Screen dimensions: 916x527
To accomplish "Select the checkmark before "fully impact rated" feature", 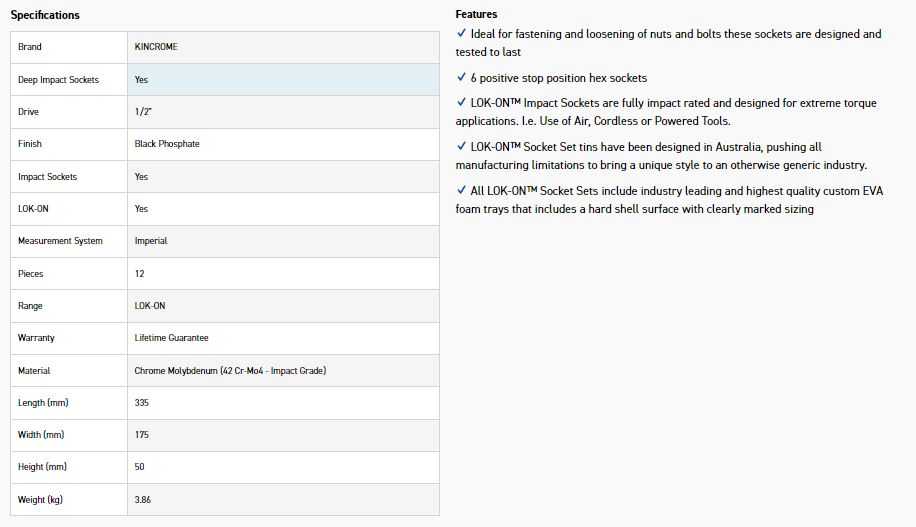I will point(461,103).
